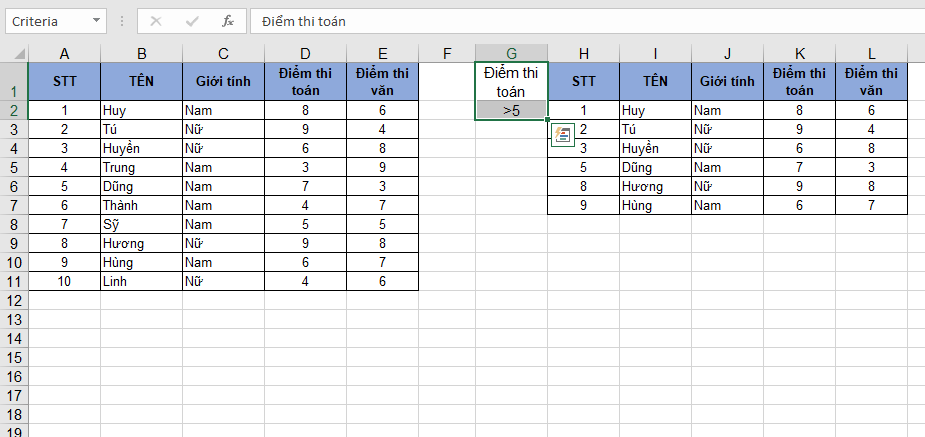The height and width of the screenshot is (437, 925).
Task: Select row 11 header
Action: (14, 281)
